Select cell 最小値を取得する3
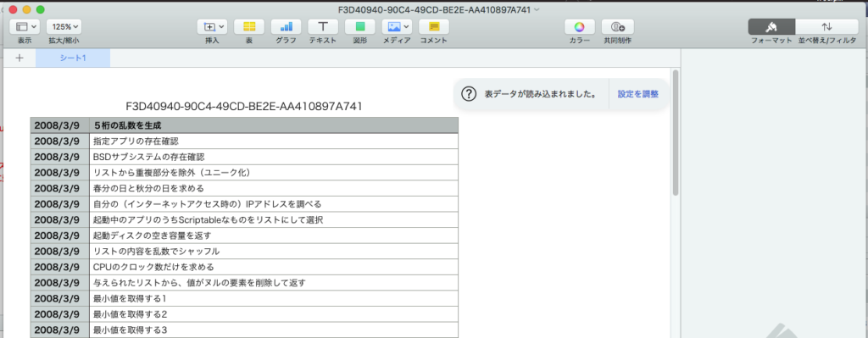 [x=274, y=330]
